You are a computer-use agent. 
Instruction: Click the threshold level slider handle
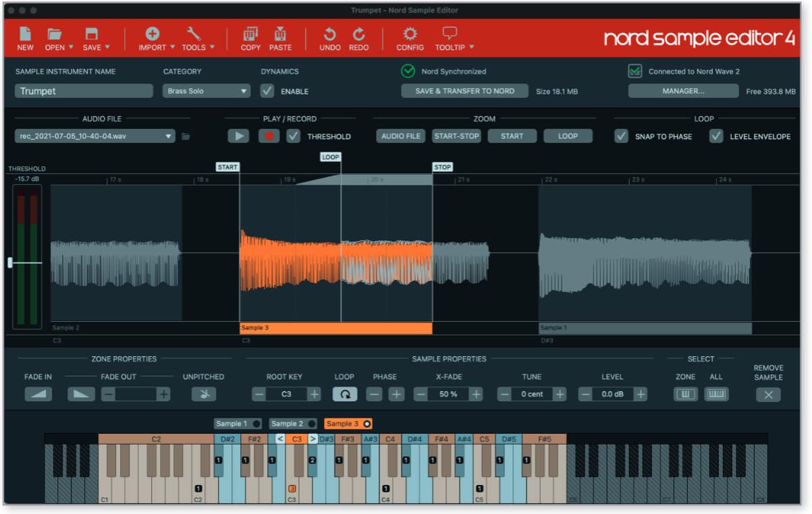click(x=11, y=262)
